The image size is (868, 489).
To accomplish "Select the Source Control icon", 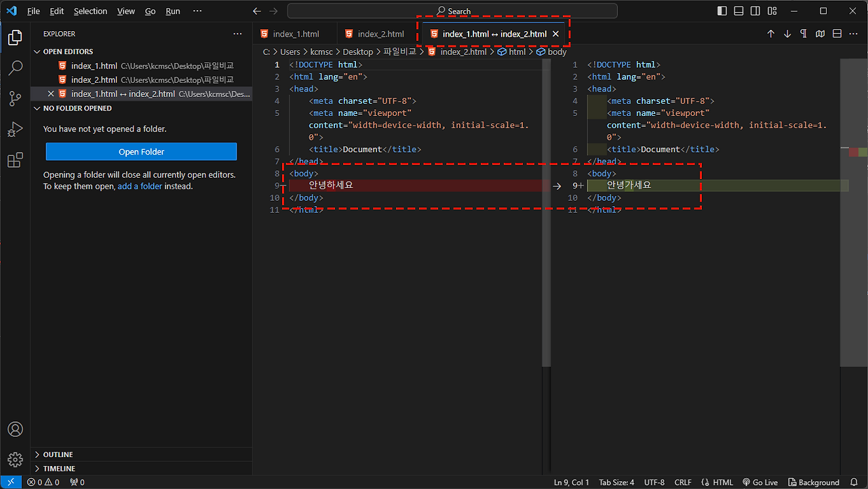I will [15, 98].
